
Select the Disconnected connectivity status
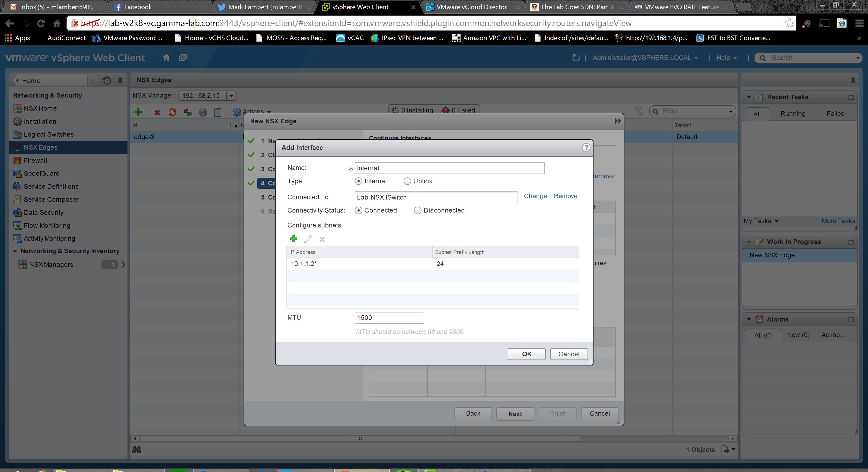pos(417,210)
